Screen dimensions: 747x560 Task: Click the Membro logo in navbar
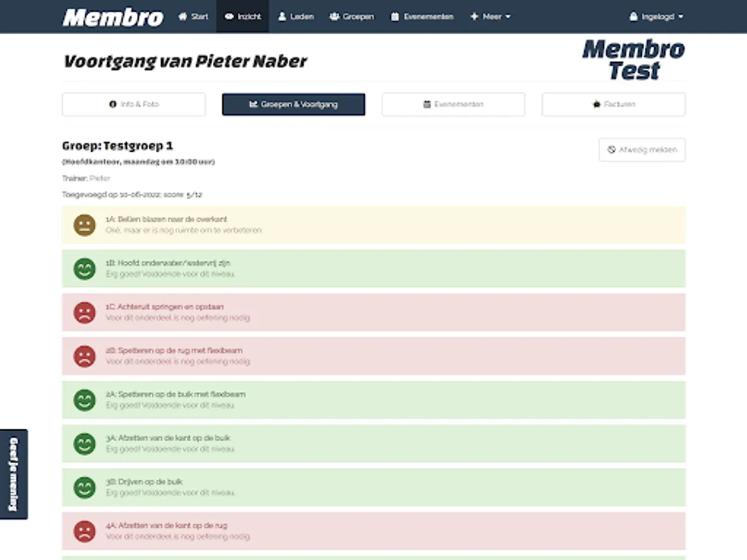(x=113, y=17)
